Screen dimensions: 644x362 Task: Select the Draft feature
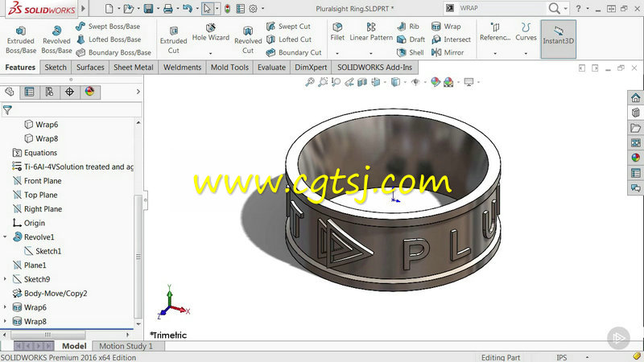(x=411, y=39)
